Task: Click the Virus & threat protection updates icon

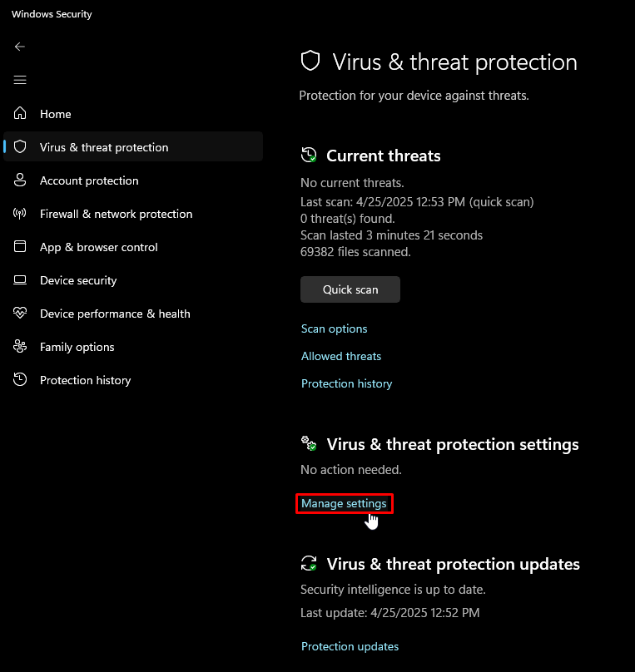Action: click(x=308, y=564)
